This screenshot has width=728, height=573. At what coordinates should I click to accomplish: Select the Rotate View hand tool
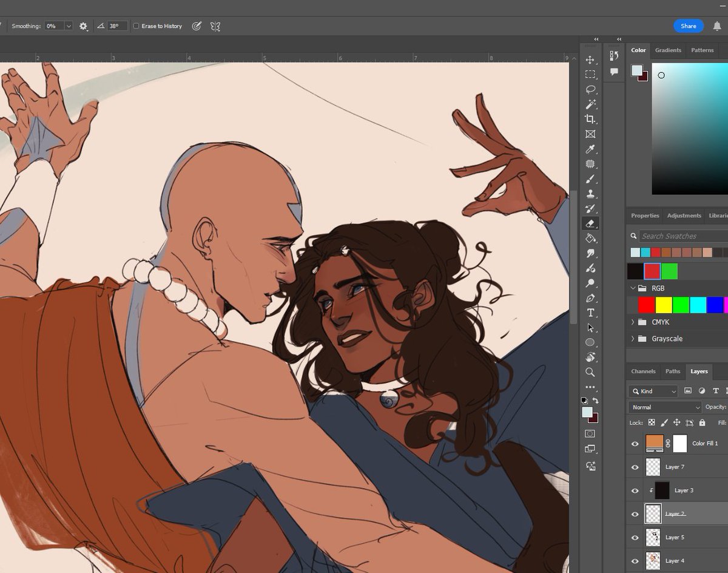point(590,358)
